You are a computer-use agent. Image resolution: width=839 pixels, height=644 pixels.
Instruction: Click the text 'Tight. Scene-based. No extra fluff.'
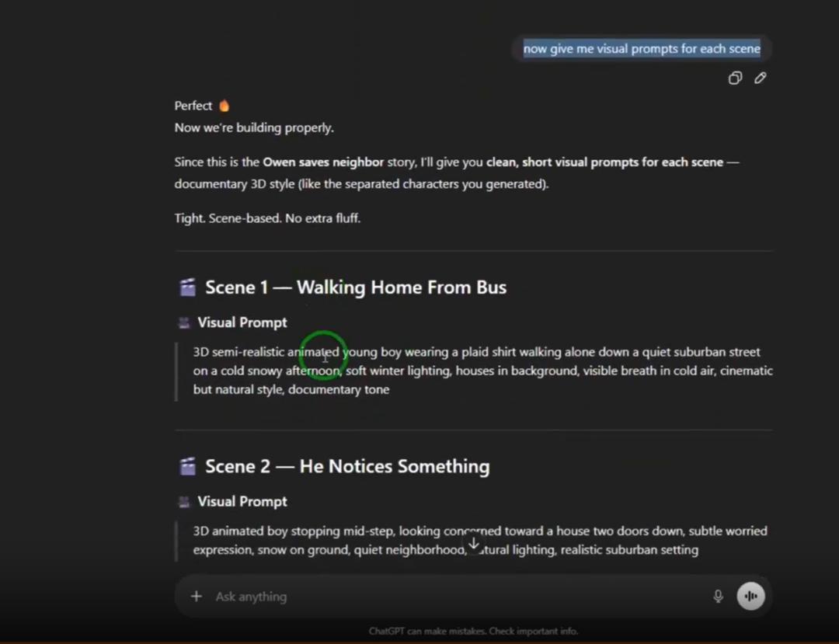tap(267, 218)
